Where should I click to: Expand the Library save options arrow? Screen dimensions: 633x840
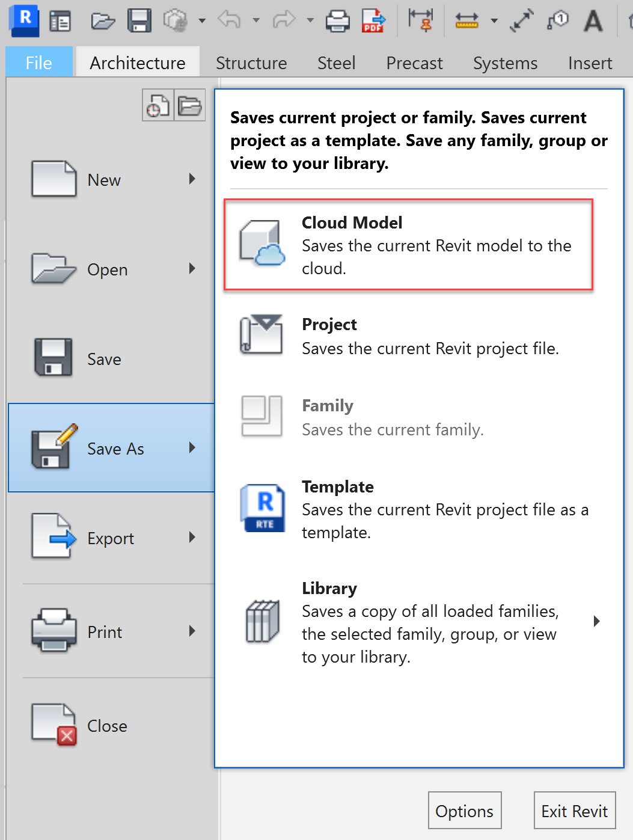596,621
